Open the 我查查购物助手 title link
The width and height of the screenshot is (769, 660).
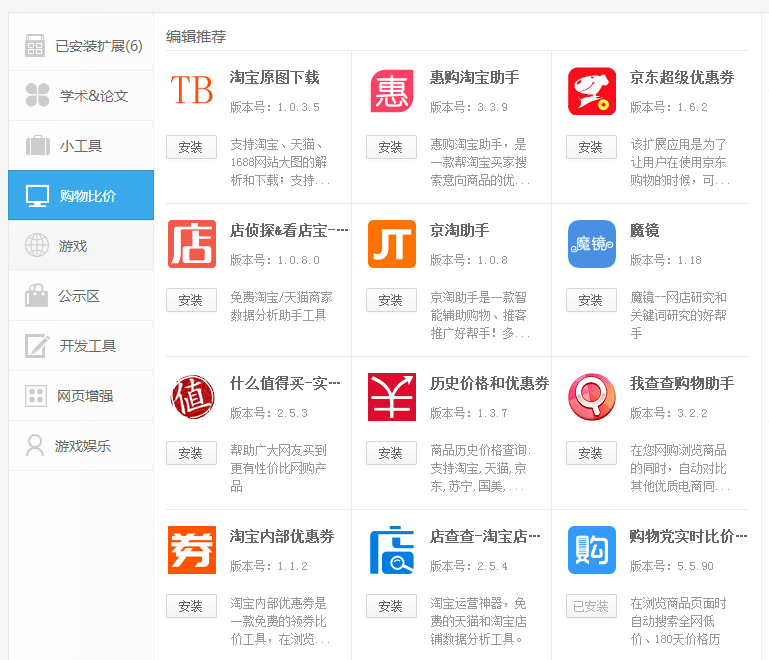coord(682,383)
